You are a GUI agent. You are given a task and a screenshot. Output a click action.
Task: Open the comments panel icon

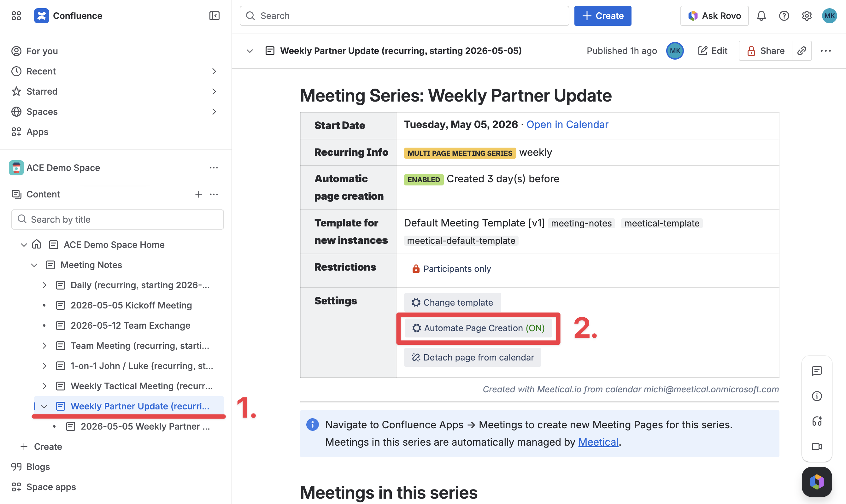816,371
